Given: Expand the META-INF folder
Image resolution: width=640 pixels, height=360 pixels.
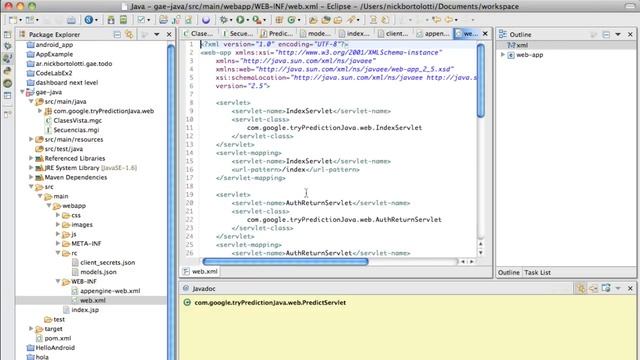Looking at the screenshot, I should click(x=58, y=243).
